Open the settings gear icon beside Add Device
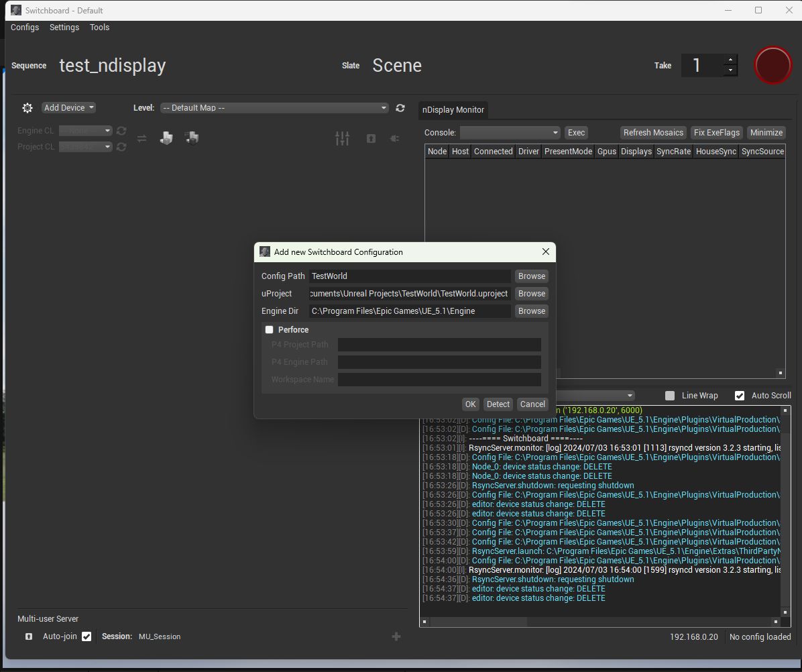The width and height of the screenshot is (802, 672). click(x=27, y=108)
